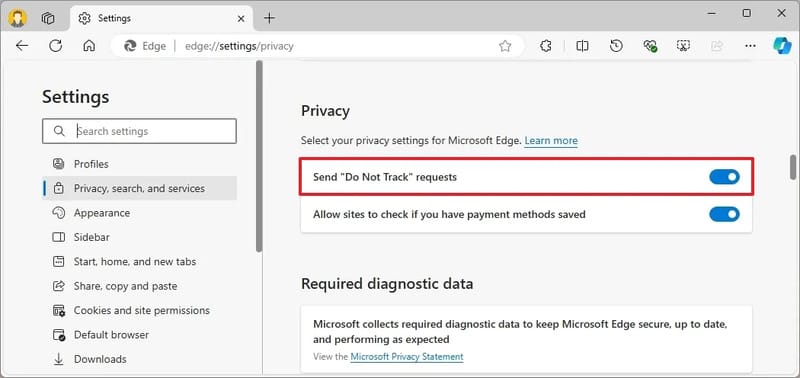The width and height of the screenshot is (800, 378).
Task: Open the Screenshot capture icon
Action: point(683,46)
